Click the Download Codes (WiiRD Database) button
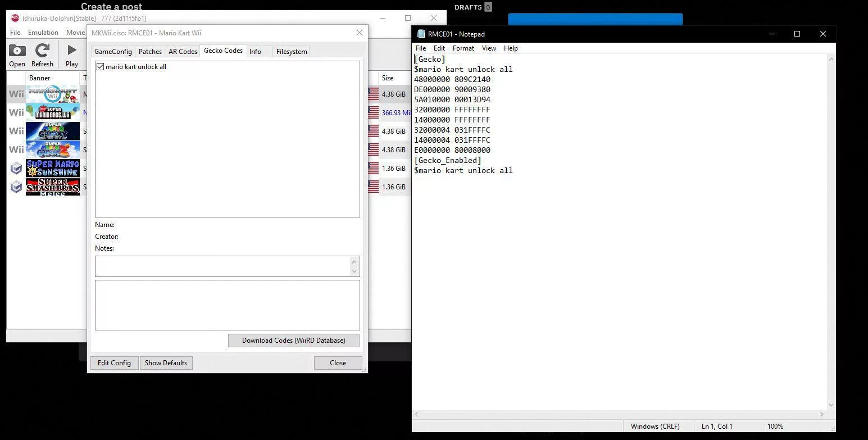The width and height of the screenshot is (868, 440). pyautogui.click(x=293, y=340)
